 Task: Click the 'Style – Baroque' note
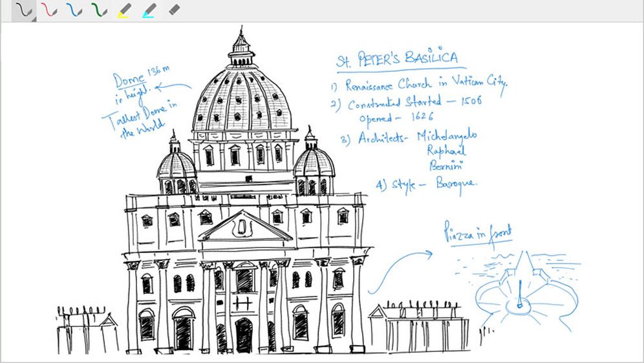426,185
